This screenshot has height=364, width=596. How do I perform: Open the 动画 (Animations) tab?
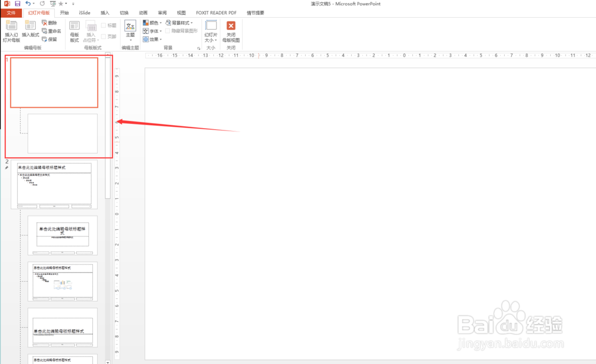(x=143, y=13)
